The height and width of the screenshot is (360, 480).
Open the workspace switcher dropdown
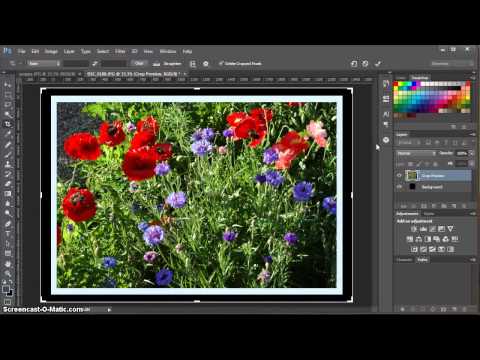coord(452,63)
